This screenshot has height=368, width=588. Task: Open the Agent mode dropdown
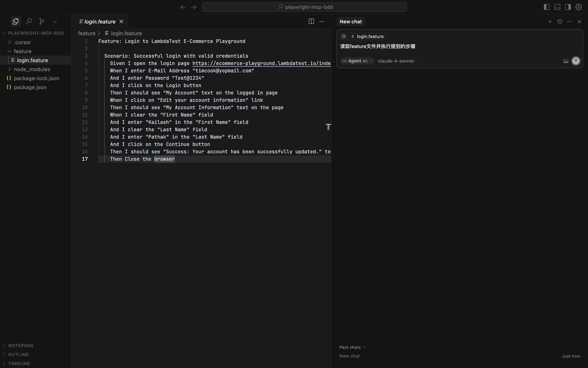(x=357, y=61)
